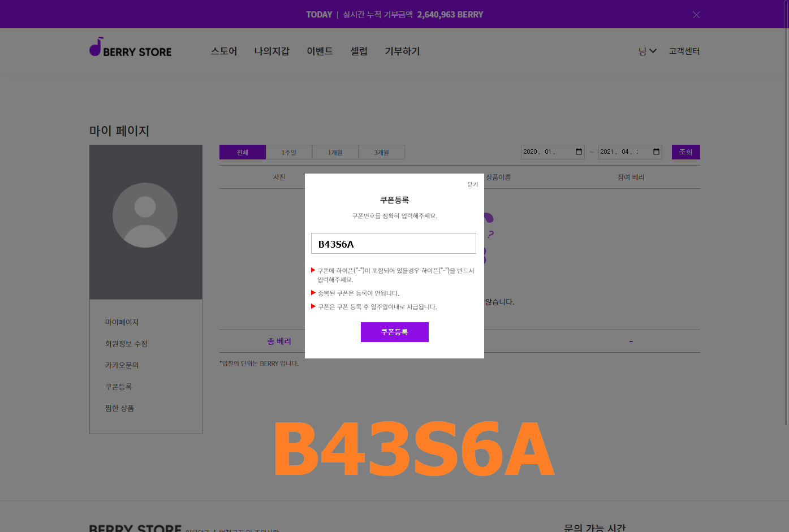Open the 이벤트 menu
The width and height of the screenshot is (789, 532).
click(320, 51)
